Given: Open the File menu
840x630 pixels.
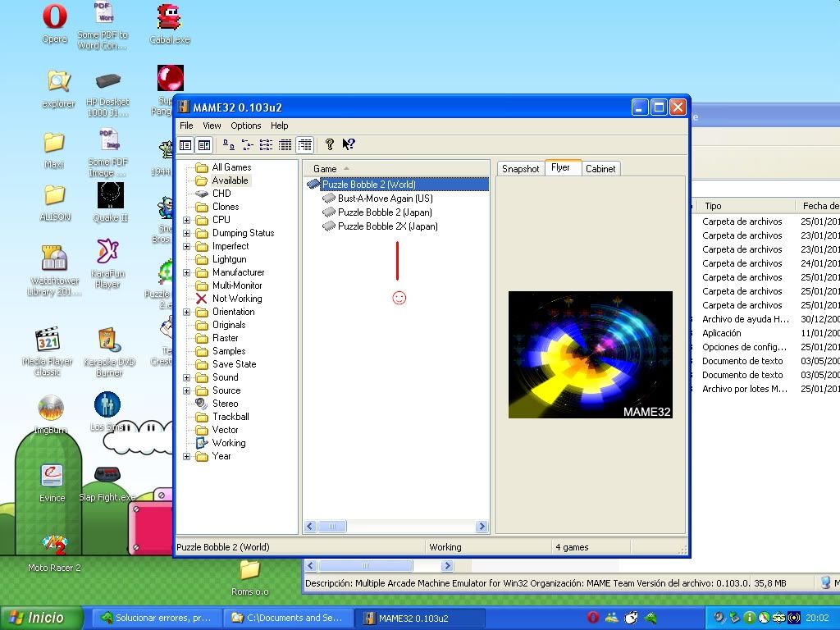Looking at the screenshot, I should tap(186, 126).
